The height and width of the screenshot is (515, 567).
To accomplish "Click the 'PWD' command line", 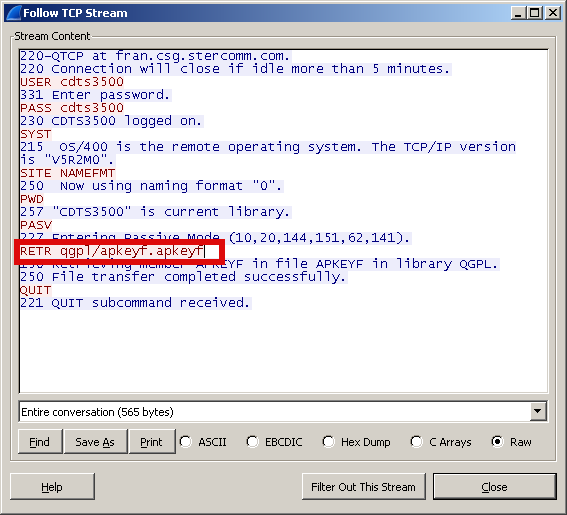I will point(32,199).
